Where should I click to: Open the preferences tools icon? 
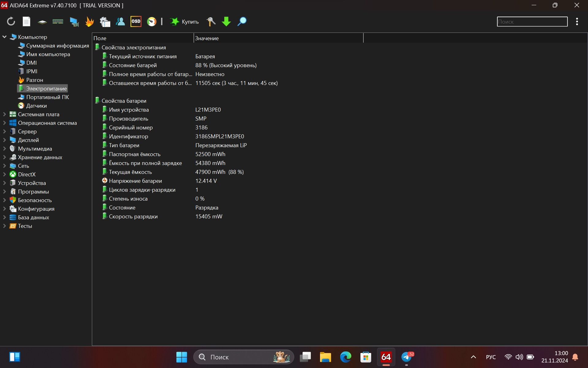211,21
